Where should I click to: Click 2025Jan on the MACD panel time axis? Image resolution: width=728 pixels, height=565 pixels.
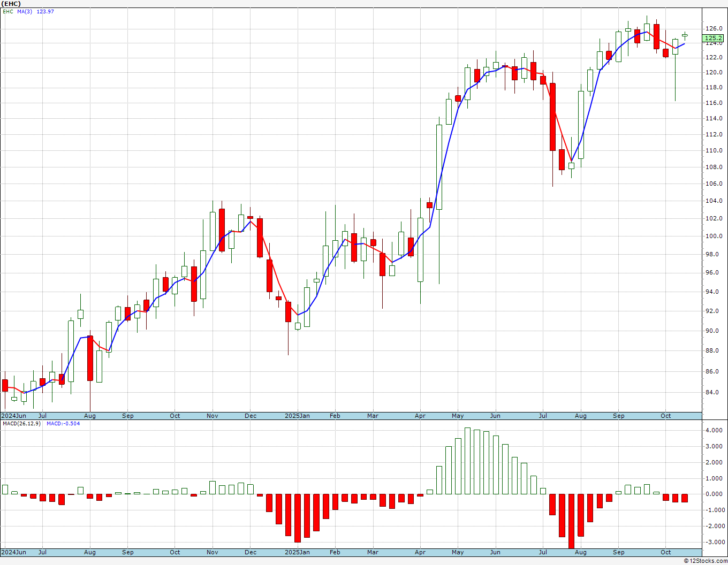click(x=297, y=552)
